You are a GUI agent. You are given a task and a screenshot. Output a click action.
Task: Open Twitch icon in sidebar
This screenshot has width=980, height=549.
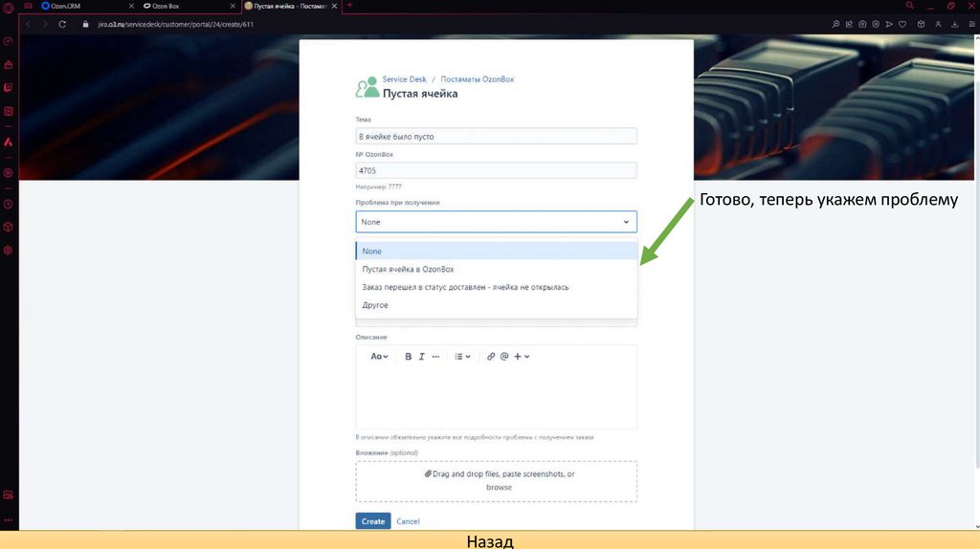8,88
